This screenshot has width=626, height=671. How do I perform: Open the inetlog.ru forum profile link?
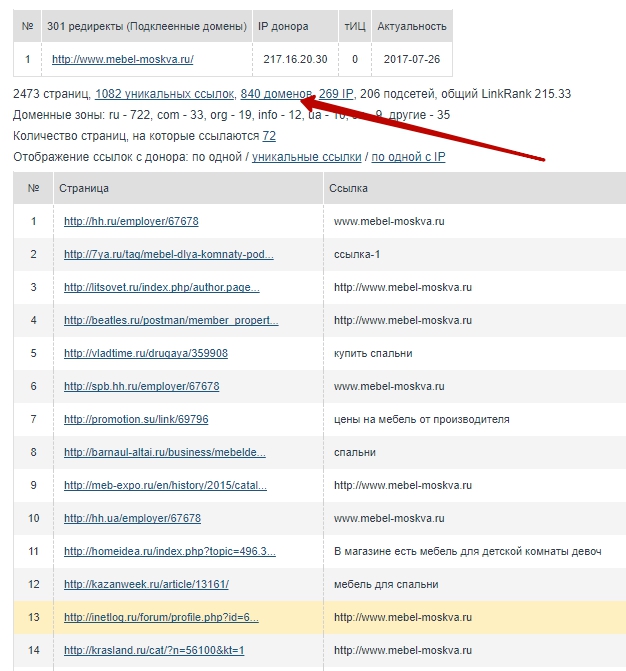(x=161, y=617)
